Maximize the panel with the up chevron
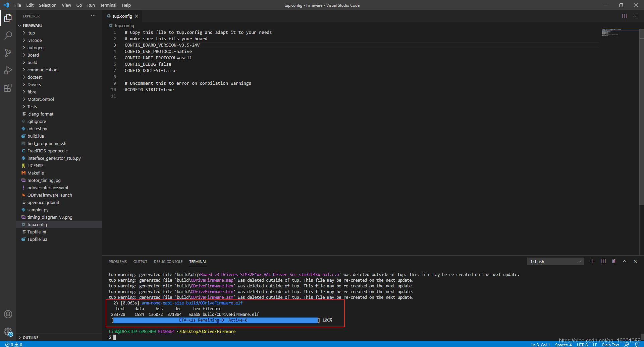This screenshot has height=347, width=644. [x=625, y=261]
